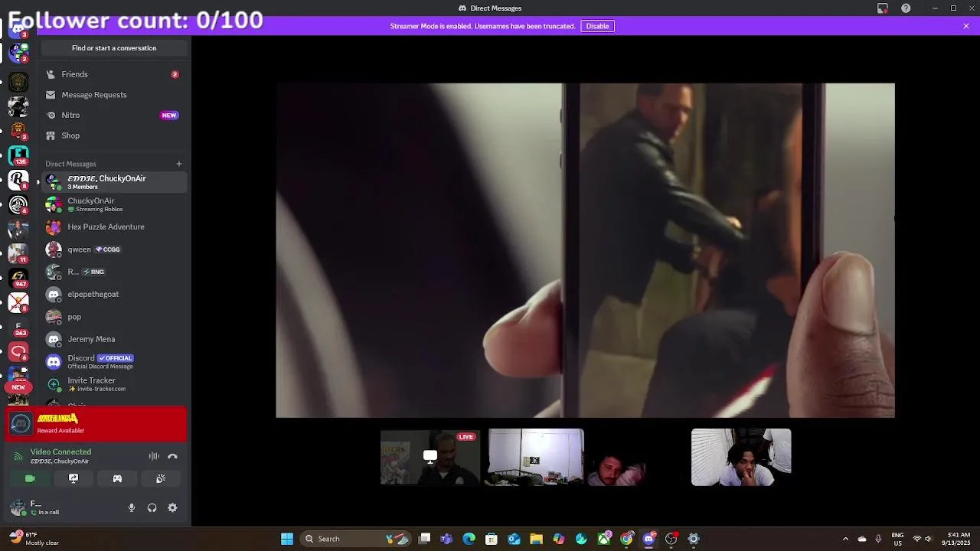Open Message Requests
Image resolution: width=980 pixels, height=551 pixels.
point(114,95)
